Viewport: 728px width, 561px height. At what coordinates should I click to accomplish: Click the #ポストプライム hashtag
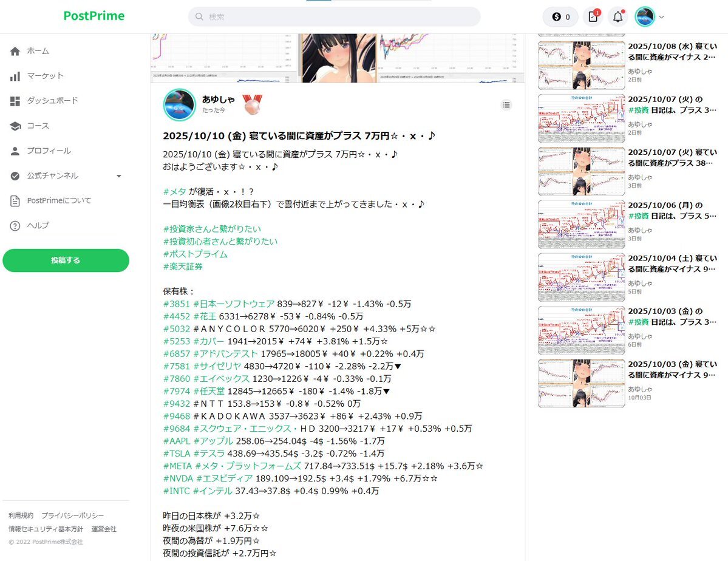(x=196, y=254)
